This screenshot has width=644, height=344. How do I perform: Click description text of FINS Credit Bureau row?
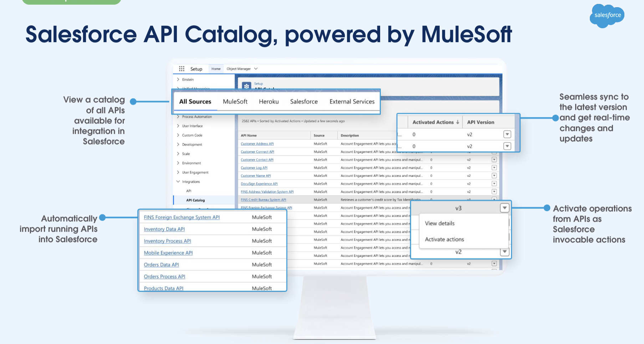tap(380, 200)
